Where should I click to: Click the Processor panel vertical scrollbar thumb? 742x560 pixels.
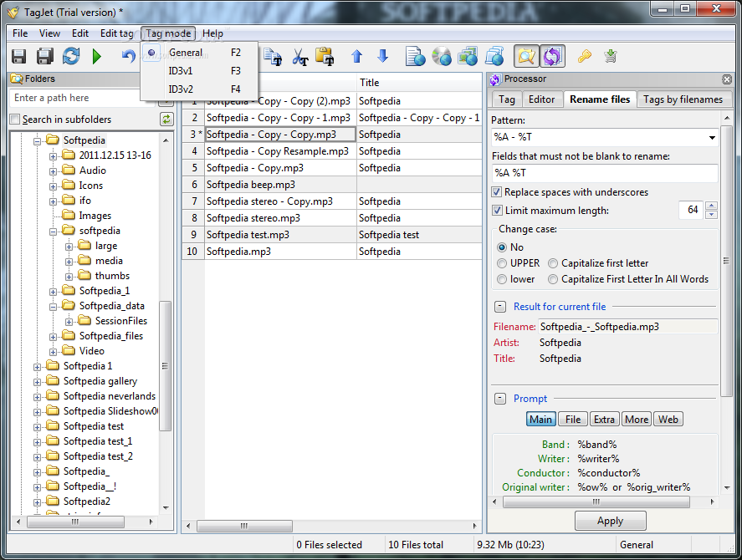(x=726, y=261)
